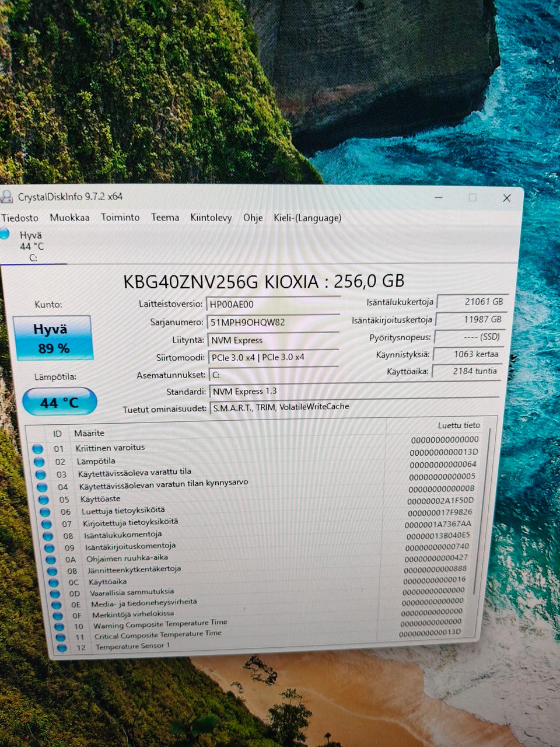Click the status dot for Critical Composite Temperature Time
The height and width of the screenshot is (747, 560).
tap(60, 637)
